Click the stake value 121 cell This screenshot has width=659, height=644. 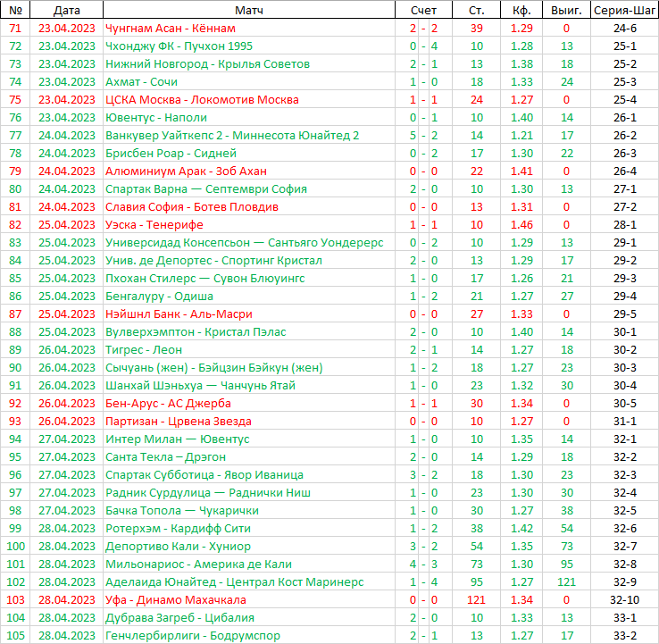click(477, 599)
